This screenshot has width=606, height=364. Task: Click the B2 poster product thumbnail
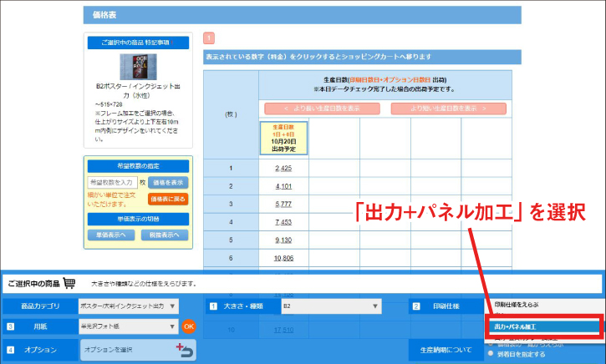[x=139, y=67]
